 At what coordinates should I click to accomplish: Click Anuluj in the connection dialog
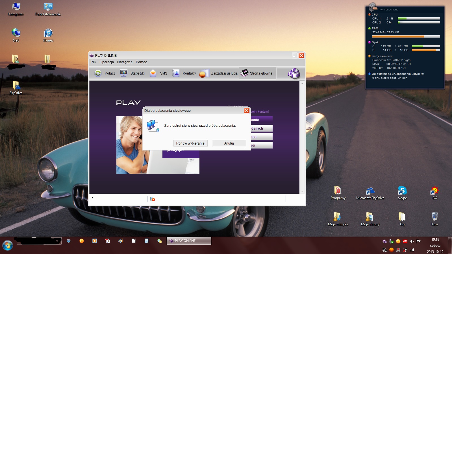pos(229,143)
